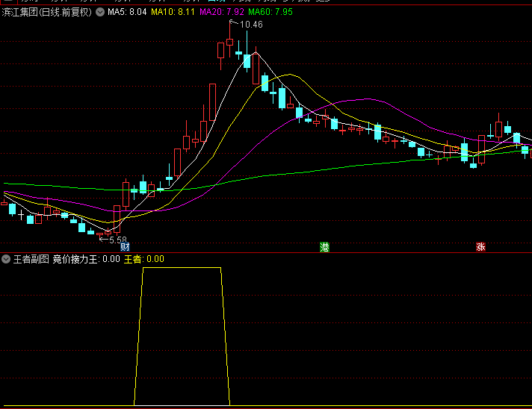The height and width of the screenshot is (409, 532).
Task: Click the yellow signal plateau in sub-chart
Action: (x=182, y=267)
